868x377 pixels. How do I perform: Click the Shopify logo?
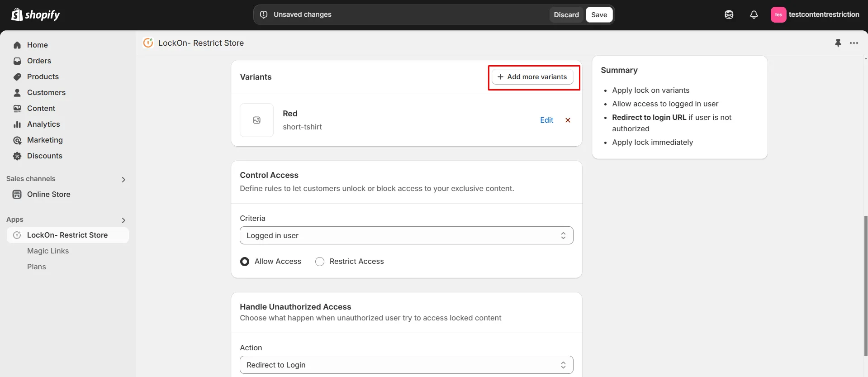(x=35, y=14)
